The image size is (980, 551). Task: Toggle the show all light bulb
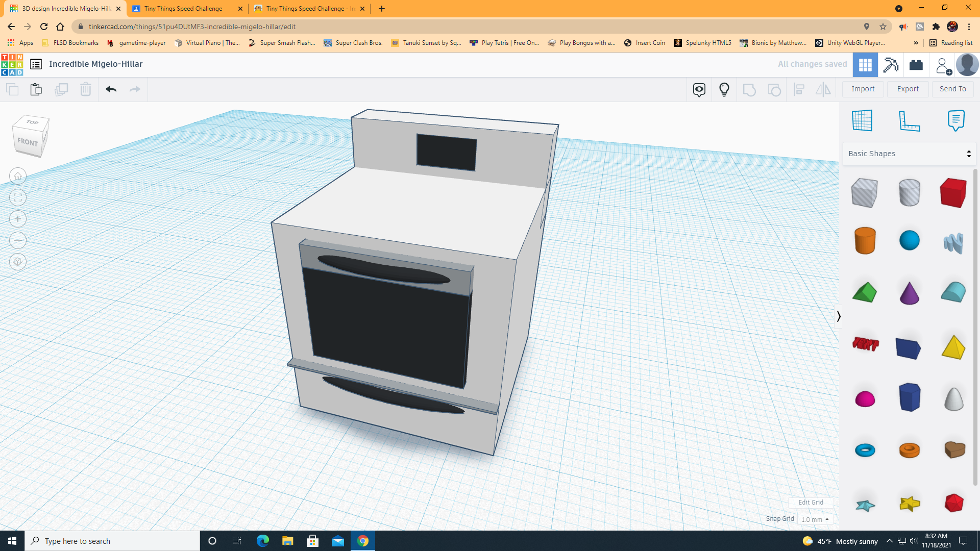pos(724,89)
